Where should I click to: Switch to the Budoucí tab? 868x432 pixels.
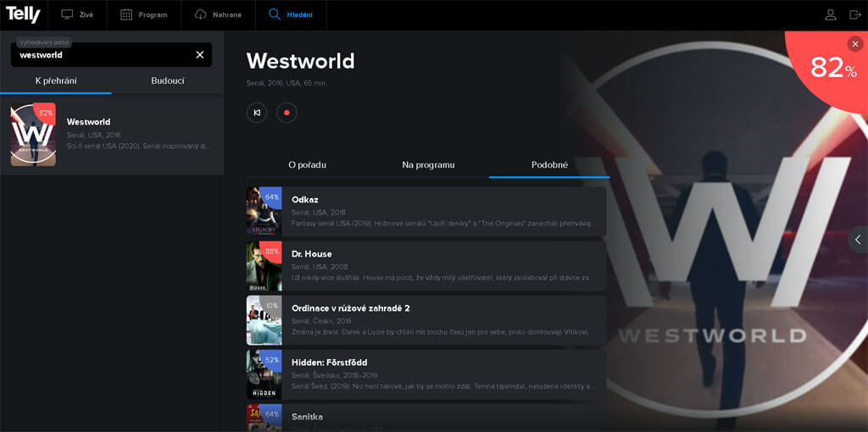168,81
